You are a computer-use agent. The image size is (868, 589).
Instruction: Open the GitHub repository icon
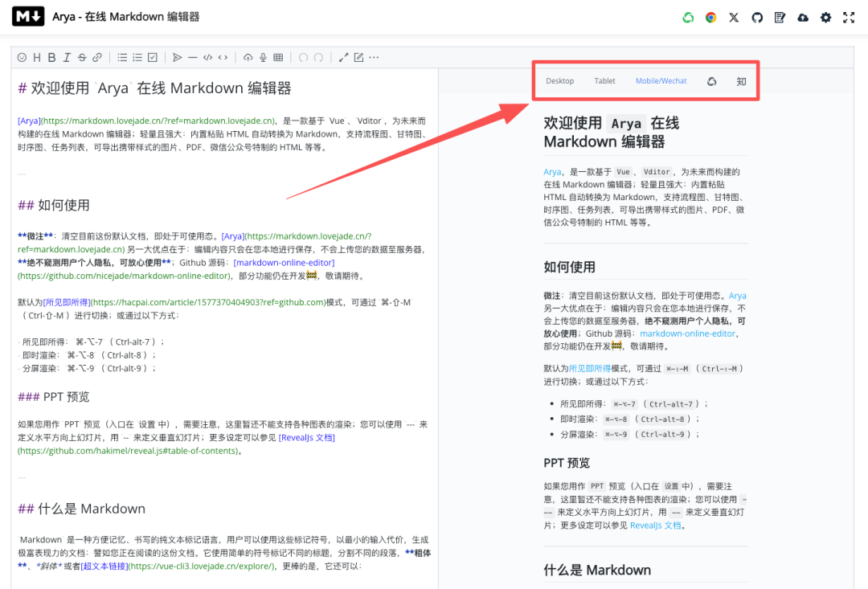point(757,18)
